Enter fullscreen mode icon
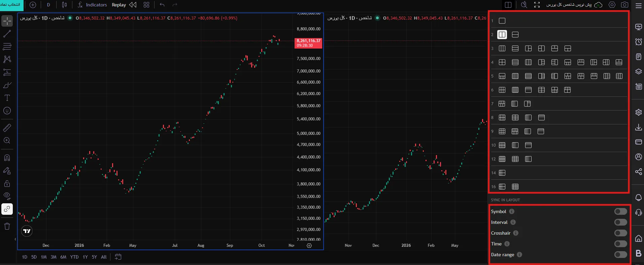Image resolution: width=644 pixels, height=265 pixels. [537, 5]
